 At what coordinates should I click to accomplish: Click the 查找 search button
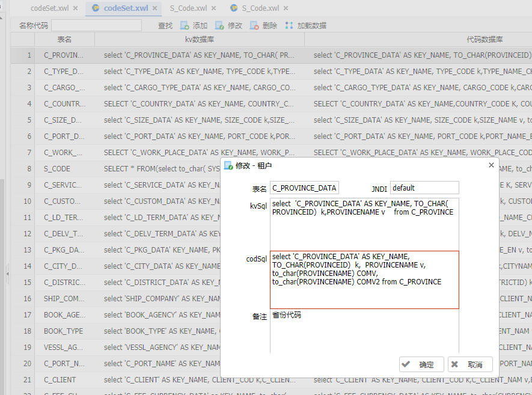pos(165,25)
